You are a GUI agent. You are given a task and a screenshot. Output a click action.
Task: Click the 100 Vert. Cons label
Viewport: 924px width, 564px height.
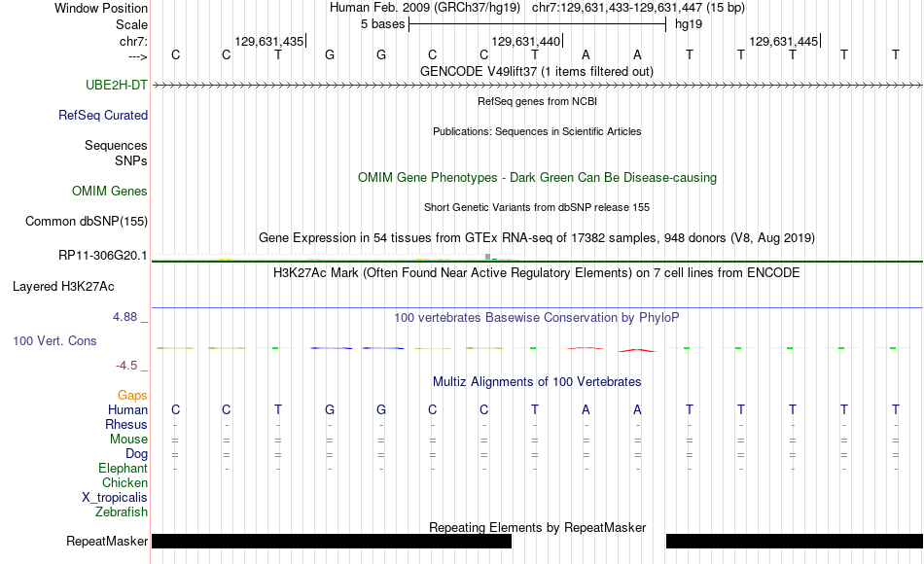point(54,340)
